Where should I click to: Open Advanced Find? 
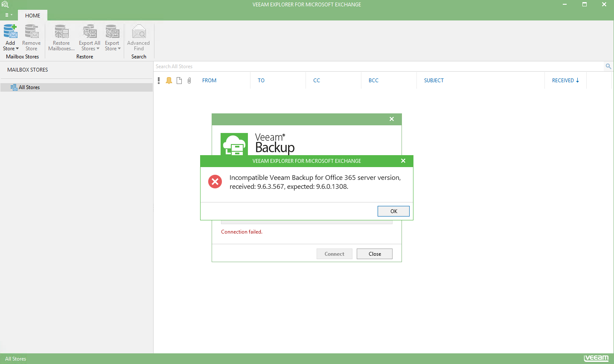coord(139,38)
